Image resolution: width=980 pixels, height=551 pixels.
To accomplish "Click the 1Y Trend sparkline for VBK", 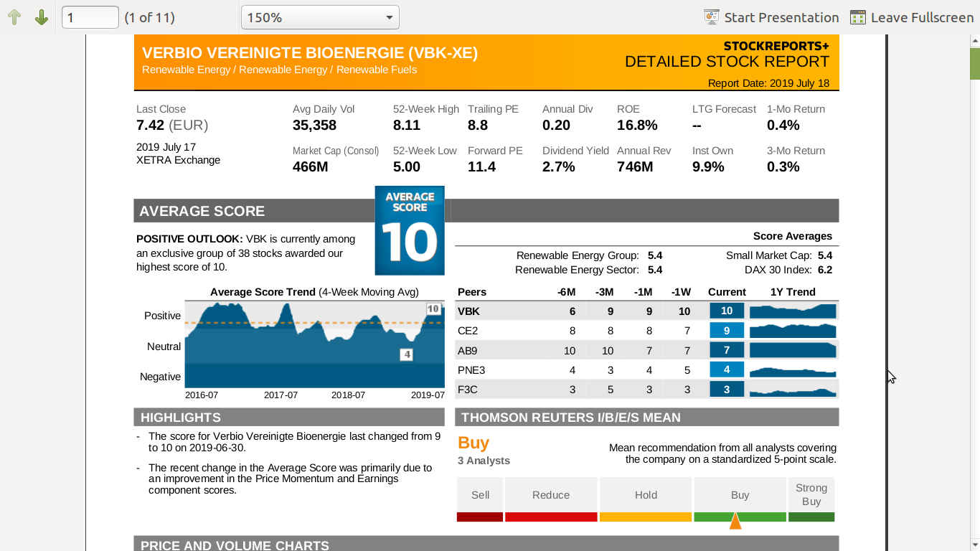I will (793, 311).
